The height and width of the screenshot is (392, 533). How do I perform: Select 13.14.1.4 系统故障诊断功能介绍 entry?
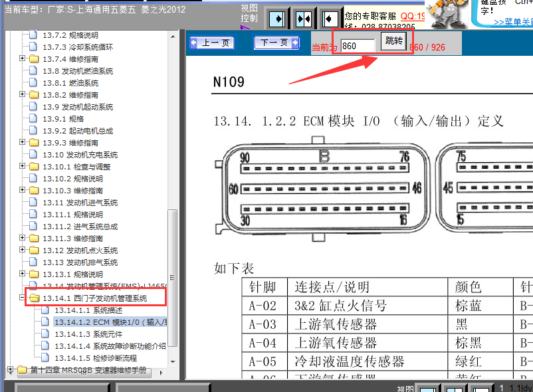click(x=110, y=346)
